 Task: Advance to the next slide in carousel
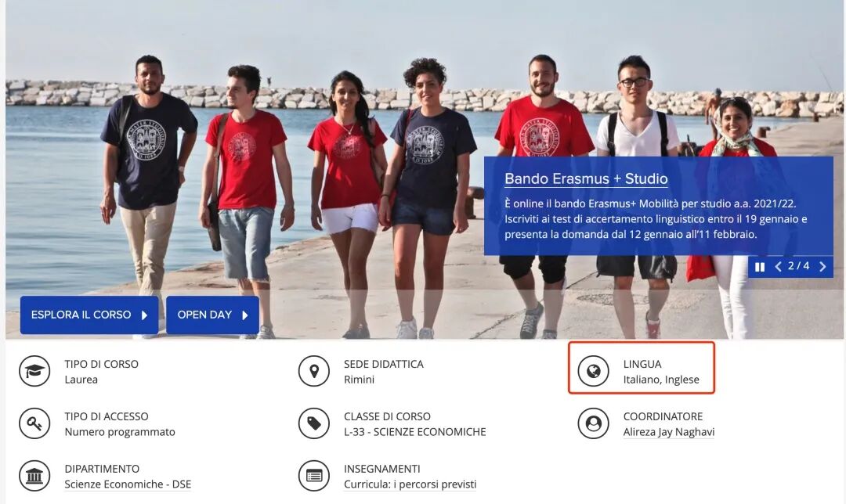pos(822,266)
